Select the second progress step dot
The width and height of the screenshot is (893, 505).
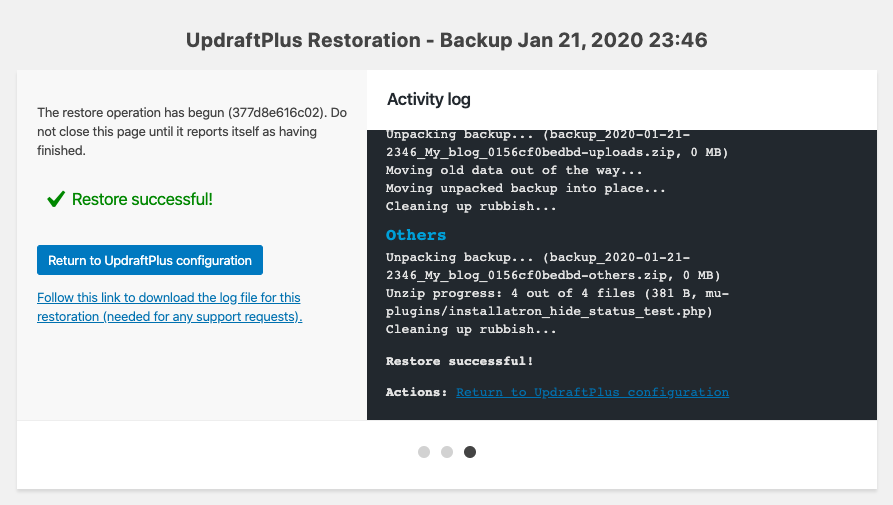click(447, 451)
